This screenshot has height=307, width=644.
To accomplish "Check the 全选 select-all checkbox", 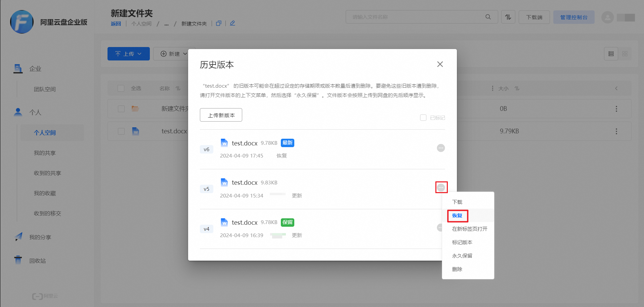I will 121,88.
